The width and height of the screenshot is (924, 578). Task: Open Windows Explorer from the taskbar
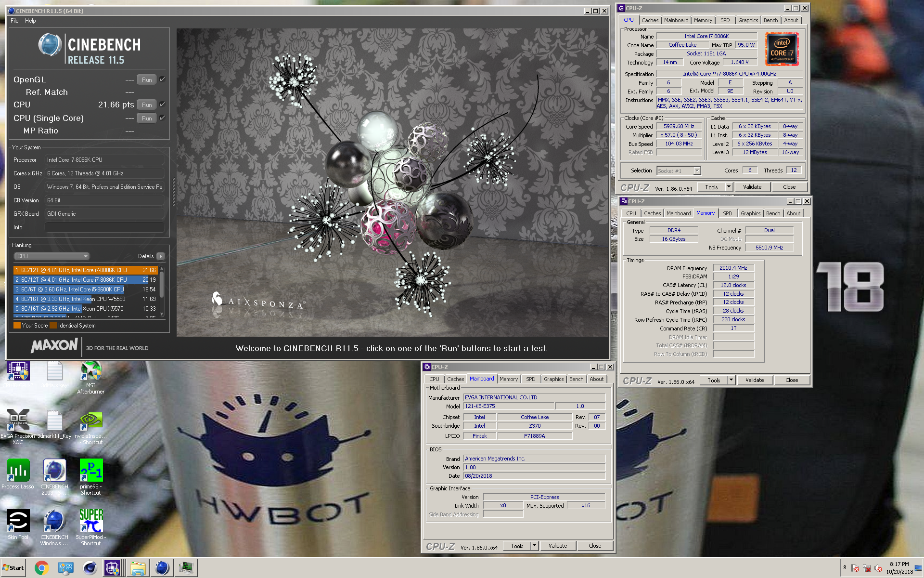pos(138,568)
